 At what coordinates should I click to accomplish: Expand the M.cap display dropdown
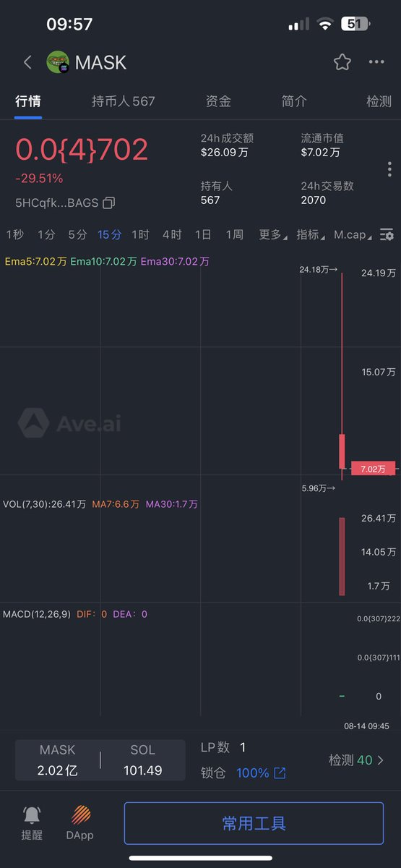pos(353,234)
